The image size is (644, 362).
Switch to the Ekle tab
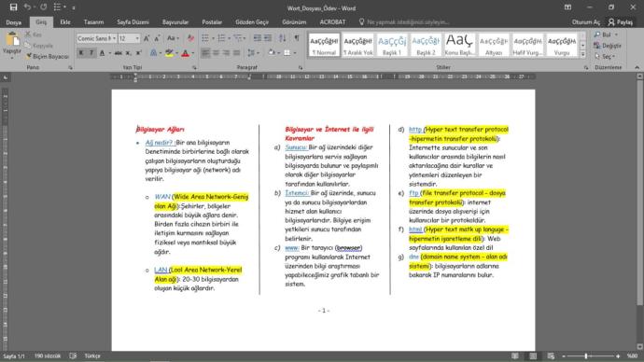tap(65, 22)
